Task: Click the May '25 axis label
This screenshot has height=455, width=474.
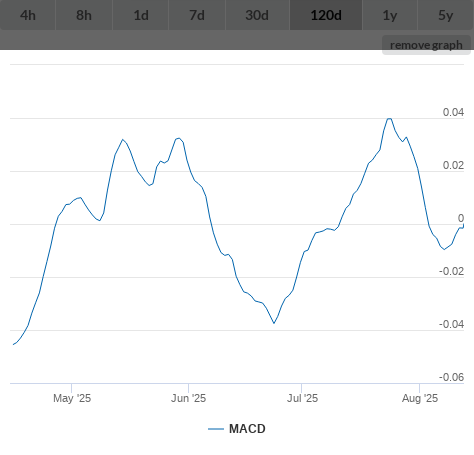Action: click(x=72, y=398)
